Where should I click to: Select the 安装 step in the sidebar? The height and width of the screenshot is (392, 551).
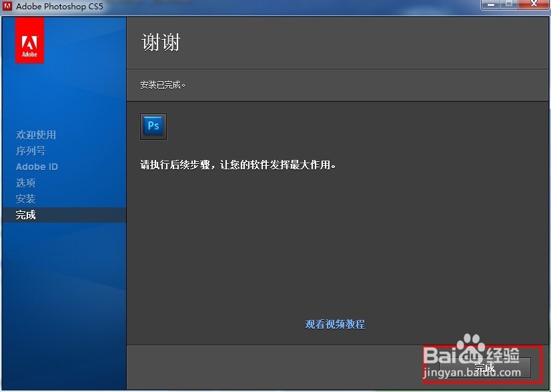[x=25, y=199]
